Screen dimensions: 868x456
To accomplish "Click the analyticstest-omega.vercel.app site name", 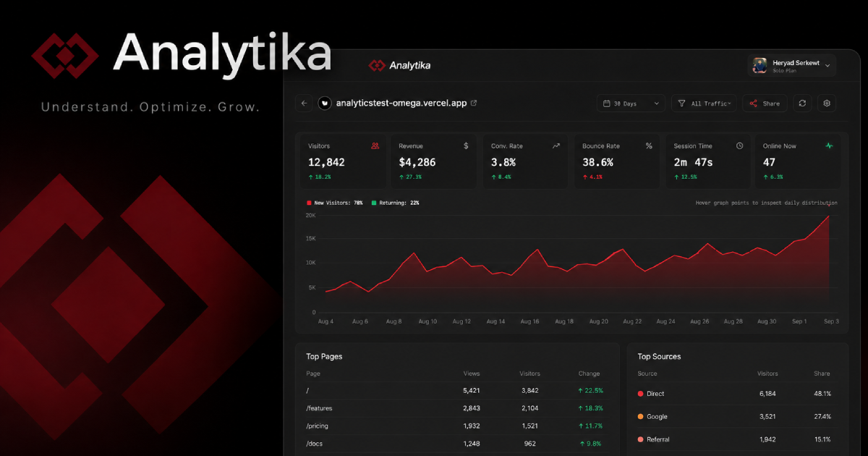I will tap(401, 104).
